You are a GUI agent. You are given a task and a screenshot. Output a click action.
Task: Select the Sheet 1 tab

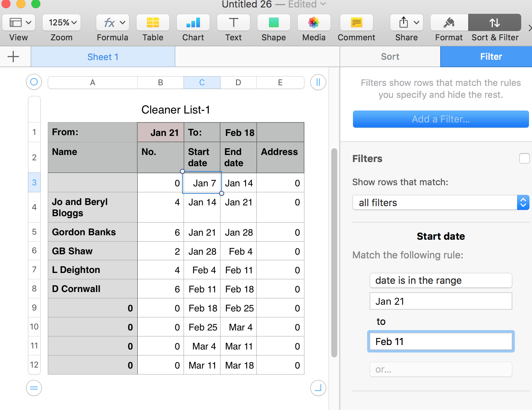coord(103,57)
